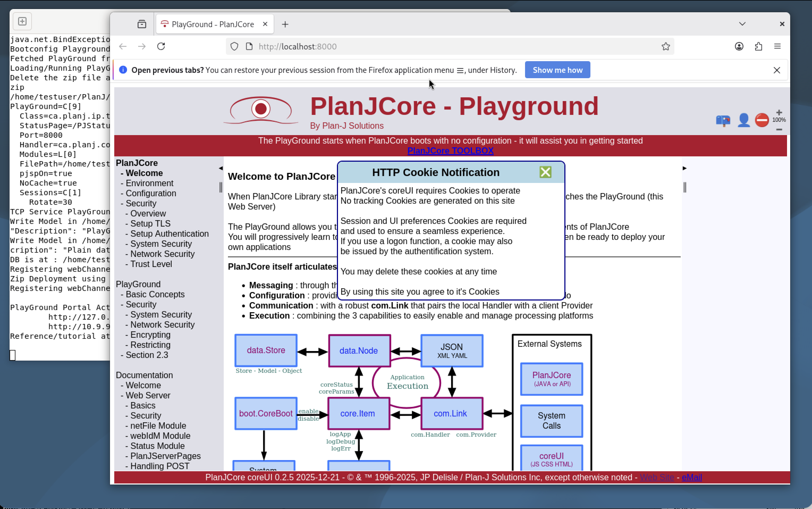Open the Firefox View tab overview icon
This screenshot has width=812, height=509.
(x=142, y=24)
